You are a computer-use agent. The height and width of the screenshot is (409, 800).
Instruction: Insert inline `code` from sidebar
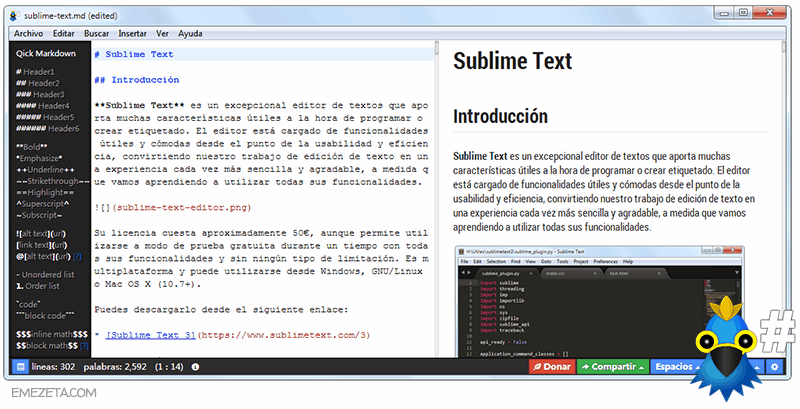click(28, 304)
